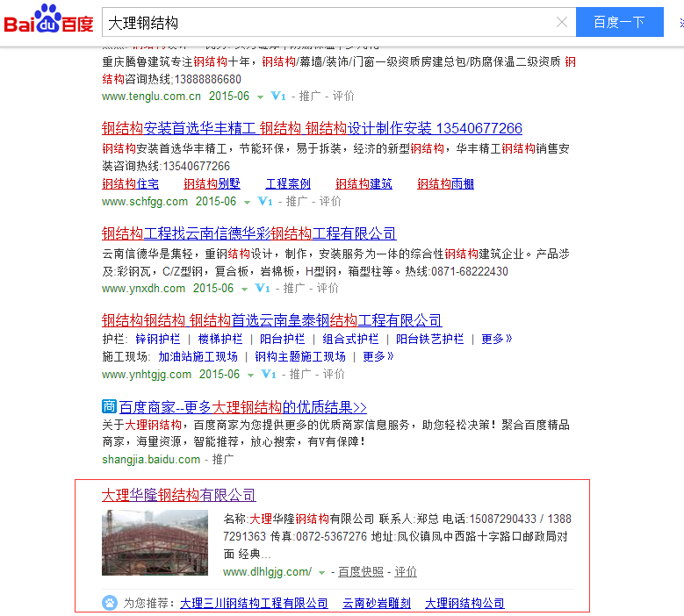
Task: Click the V1 badge beside www.tenglu.com.cn
Action: pos(277,96)
